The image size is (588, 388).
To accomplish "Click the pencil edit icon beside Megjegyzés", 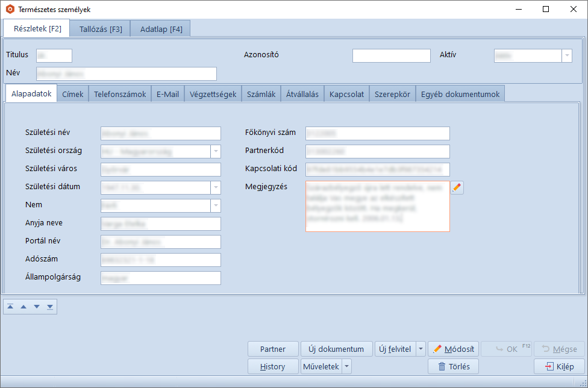I will [x=457, y=188].
